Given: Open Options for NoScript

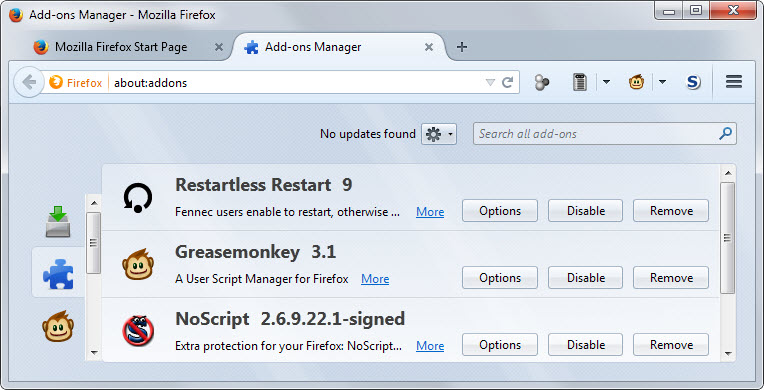Looking at the screenshot, I should [500, 345].
